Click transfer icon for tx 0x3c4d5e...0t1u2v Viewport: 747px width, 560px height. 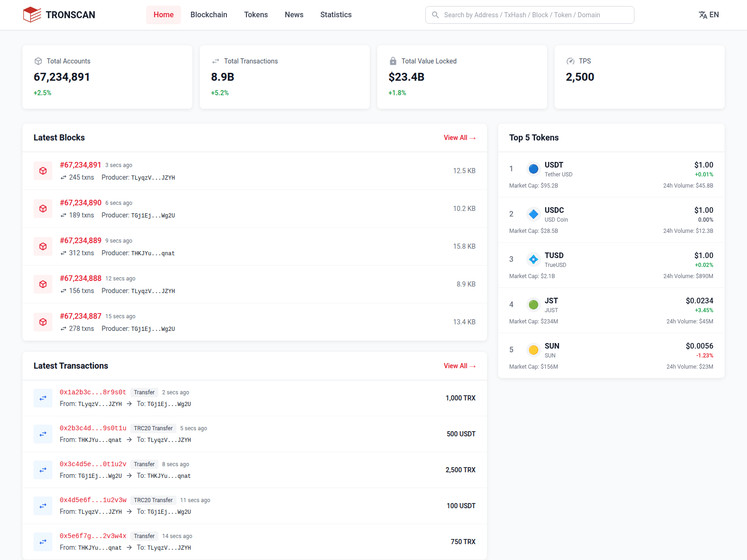point(43,470)
